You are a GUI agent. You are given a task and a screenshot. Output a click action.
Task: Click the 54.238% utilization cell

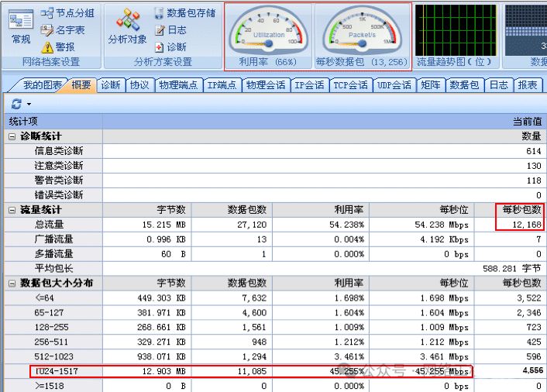click(x=321, y=225)
